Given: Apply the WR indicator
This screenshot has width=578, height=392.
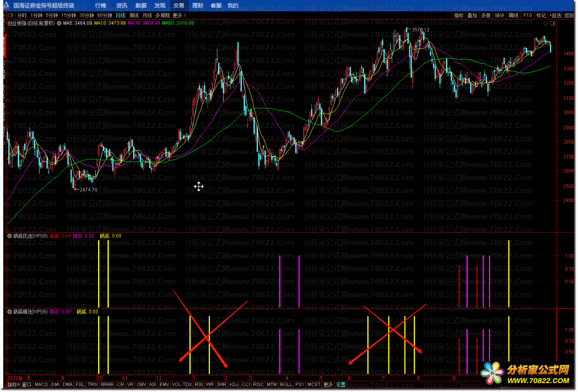Looking at the screenshot, I should [210, 385].
